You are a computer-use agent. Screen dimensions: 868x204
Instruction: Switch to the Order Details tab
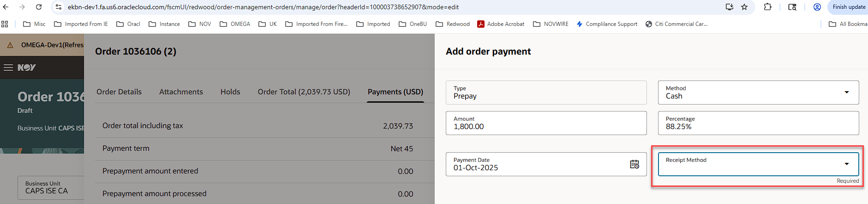coord(119,92)
